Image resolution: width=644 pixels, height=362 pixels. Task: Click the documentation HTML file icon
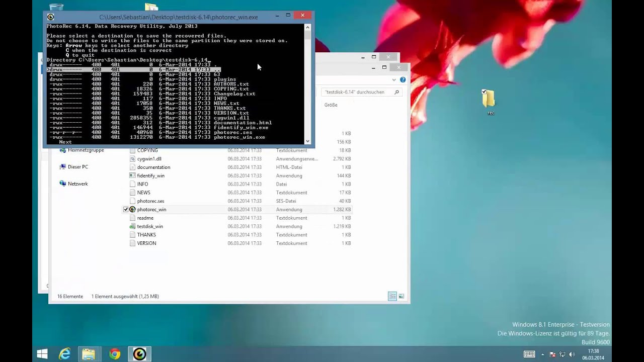pos(133,167)
